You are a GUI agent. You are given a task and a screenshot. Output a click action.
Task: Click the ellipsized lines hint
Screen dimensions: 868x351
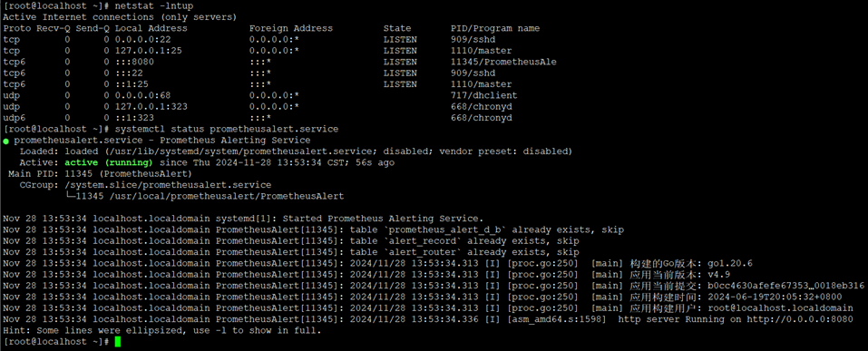tap(162, 330)
